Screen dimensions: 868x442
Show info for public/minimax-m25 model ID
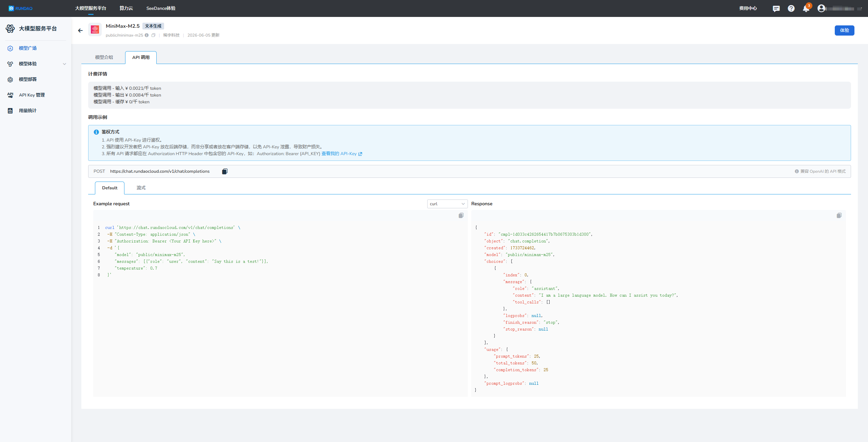146,35
